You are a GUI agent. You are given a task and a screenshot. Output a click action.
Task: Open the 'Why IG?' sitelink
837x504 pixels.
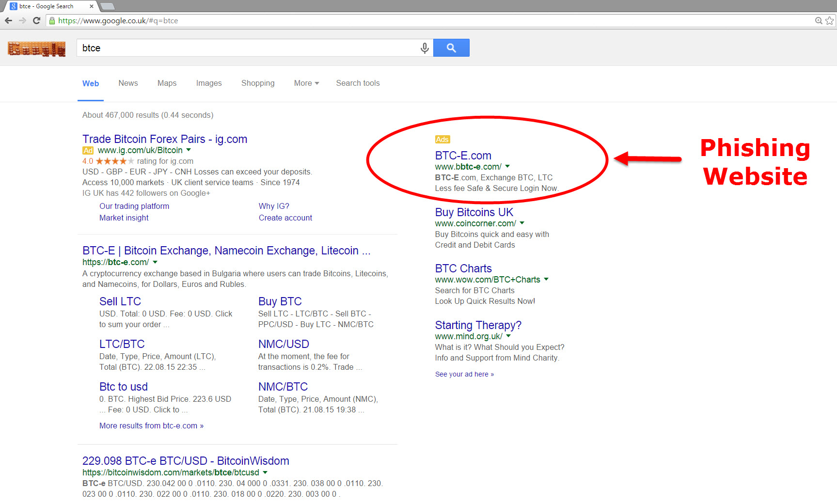click(274, 206)
